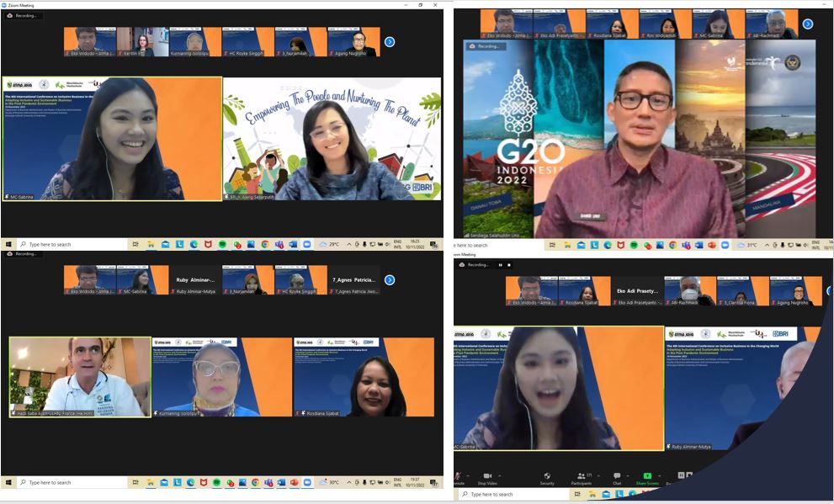Image resolution: width=834 pixels, height=504 pixels.
Task: Select the BRI speaker video with Empowering background
Action: coord(332,139)
